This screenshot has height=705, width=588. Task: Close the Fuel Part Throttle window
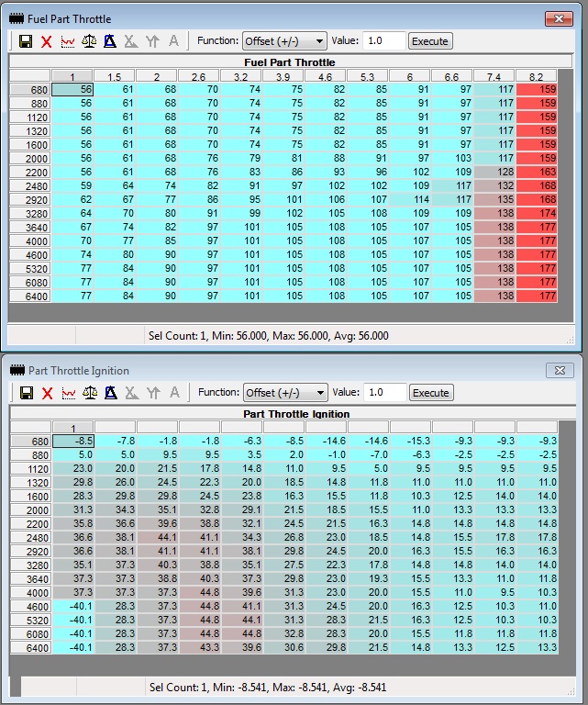[559, 18]
